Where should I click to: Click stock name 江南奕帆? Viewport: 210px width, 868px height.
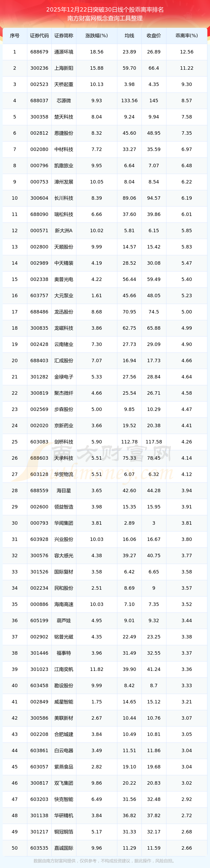64,669
